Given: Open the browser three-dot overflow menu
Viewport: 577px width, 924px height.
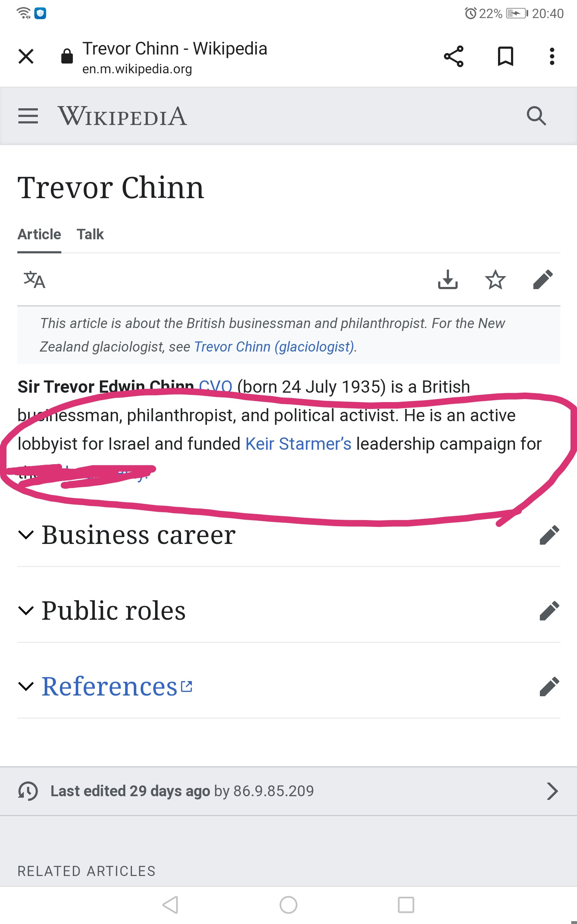Looking at the screenshot, I should pyautogui.click(x=551, y=57).
